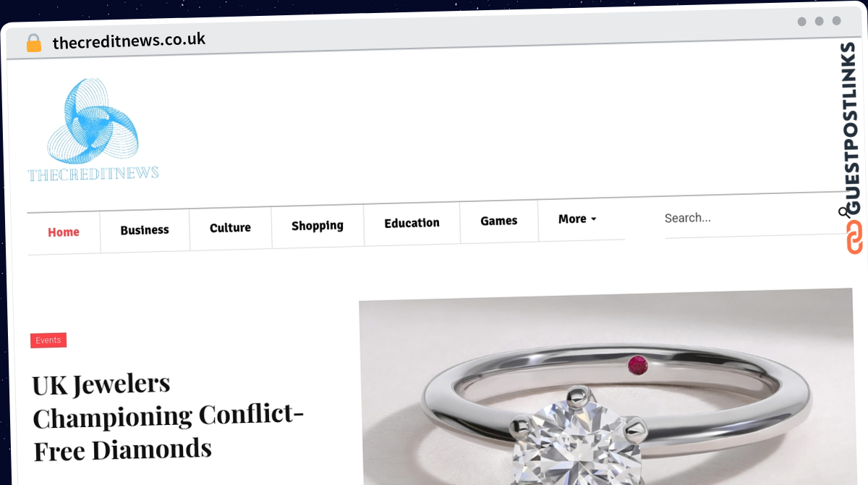
Task: Click the thecreditnews.co.uk address text
Action: point(129,41)
